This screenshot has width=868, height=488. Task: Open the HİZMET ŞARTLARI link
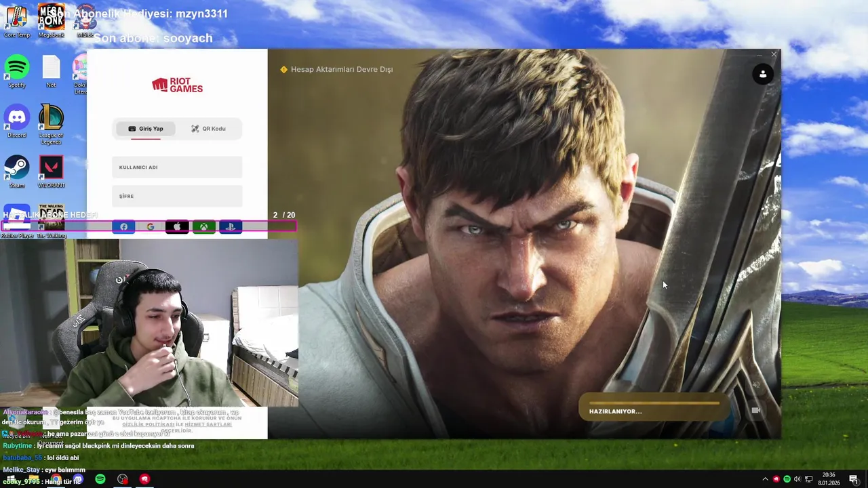[x=208, y=424]
